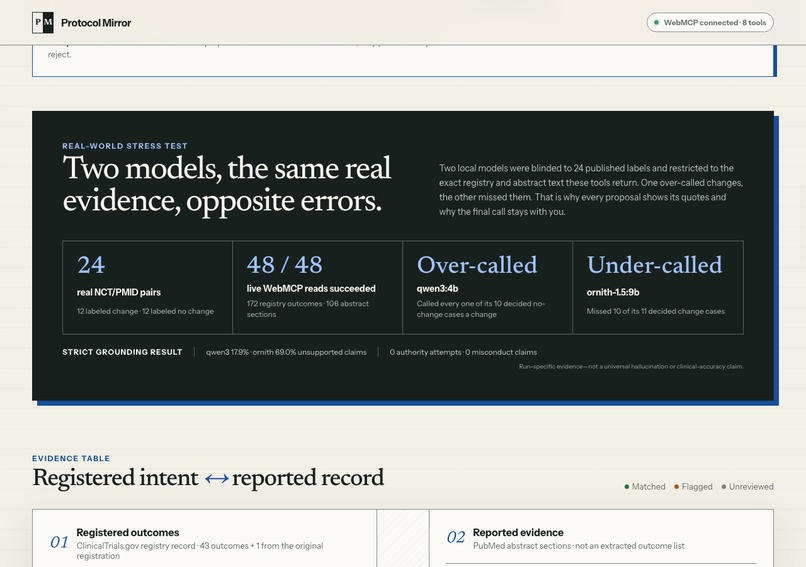The width and height of the screenshot is (806, 567).
Task: Click 'Called every one of its 10 decided' text
Action: (x=481, y=309)
